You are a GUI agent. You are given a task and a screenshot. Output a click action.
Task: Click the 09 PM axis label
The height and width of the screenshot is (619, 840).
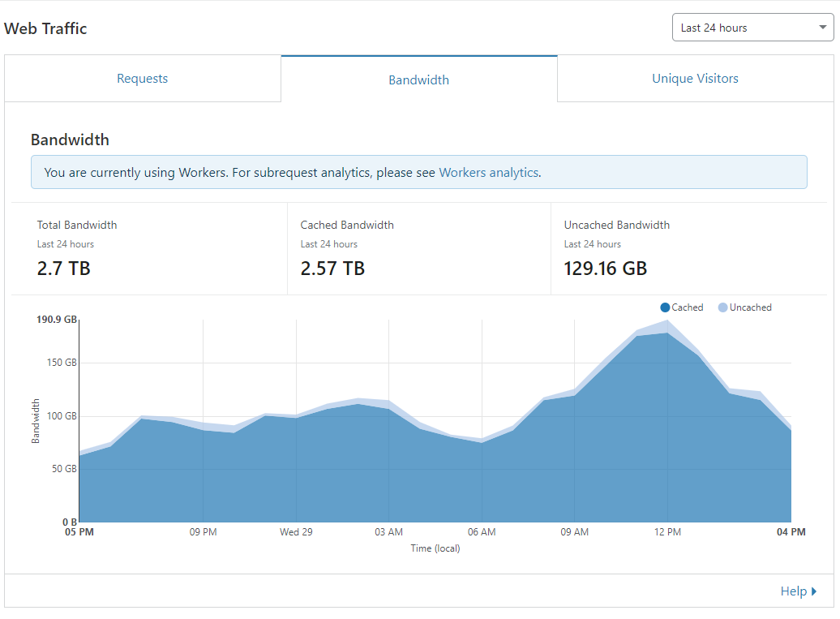pos(203,532)
